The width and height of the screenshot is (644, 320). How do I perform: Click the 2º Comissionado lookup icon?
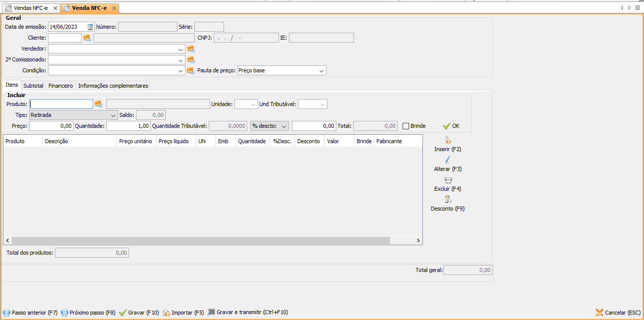tap(191, 60)
